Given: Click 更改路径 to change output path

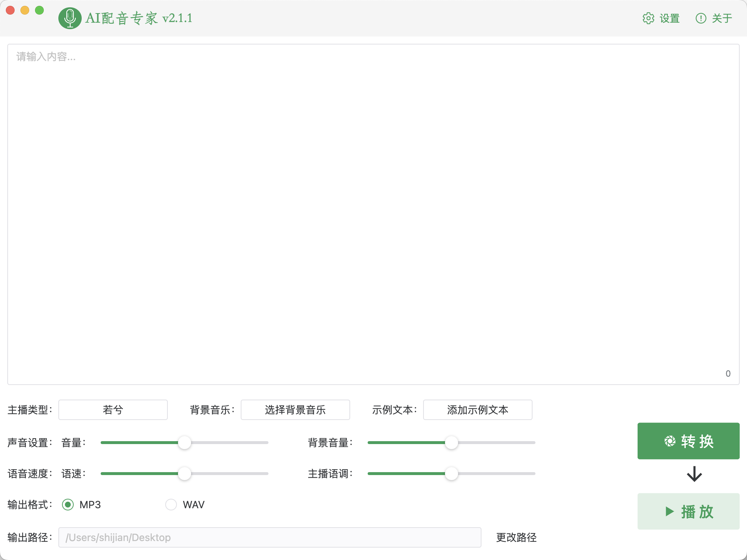Looking at the screenshot, I should pos(516,537).
